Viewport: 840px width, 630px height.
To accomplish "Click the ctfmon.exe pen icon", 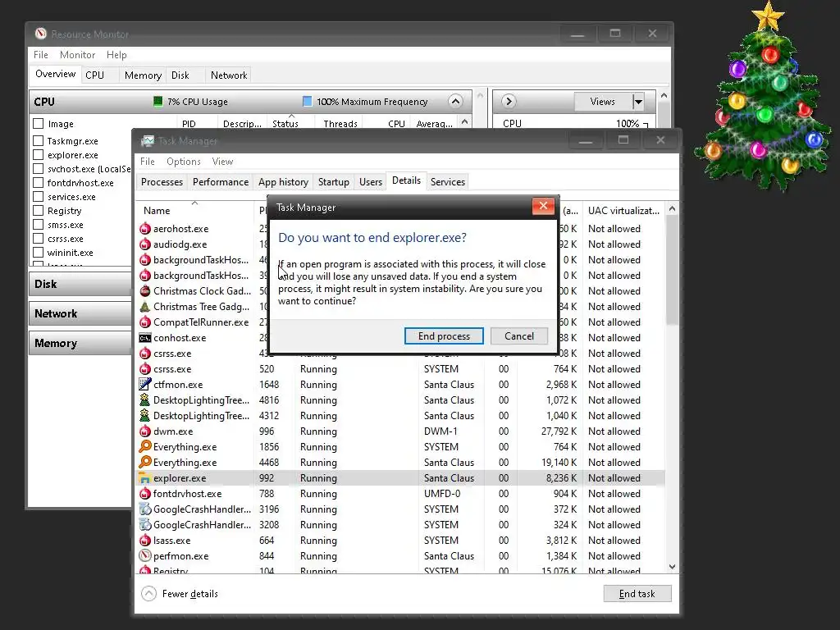I will coord(144,384).
